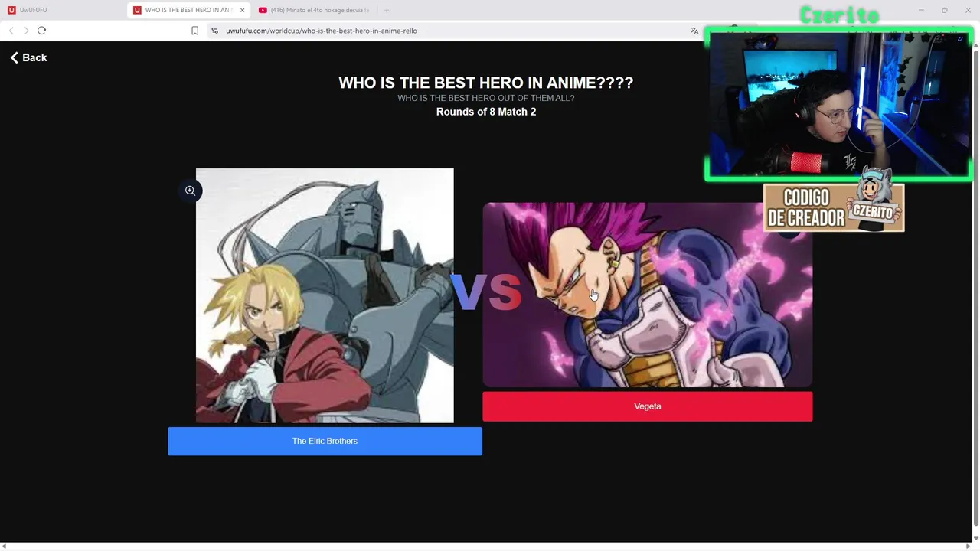980x551 pixels.
Task: Close the WHO IS THE BEST HERO tab
Action: [x=243, y=10]
